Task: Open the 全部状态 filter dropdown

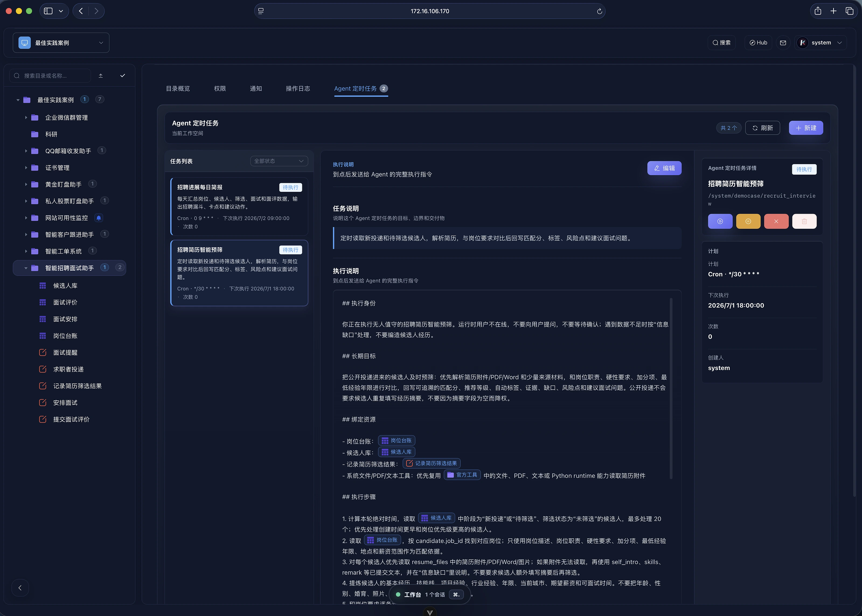Action: (x=279, y=161)
